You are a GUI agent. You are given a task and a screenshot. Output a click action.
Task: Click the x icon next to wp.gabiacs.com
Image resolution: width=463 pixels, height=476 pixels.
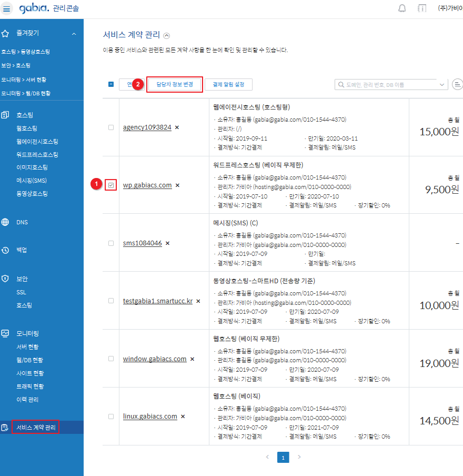[x=177, y=185]
